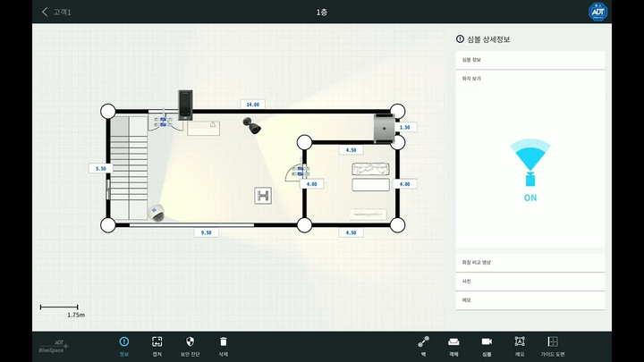Select the 심볼 (Symbol) camera tool
Image resolution: width=644 pixels, height=362 pixels.
pos(487,345)
